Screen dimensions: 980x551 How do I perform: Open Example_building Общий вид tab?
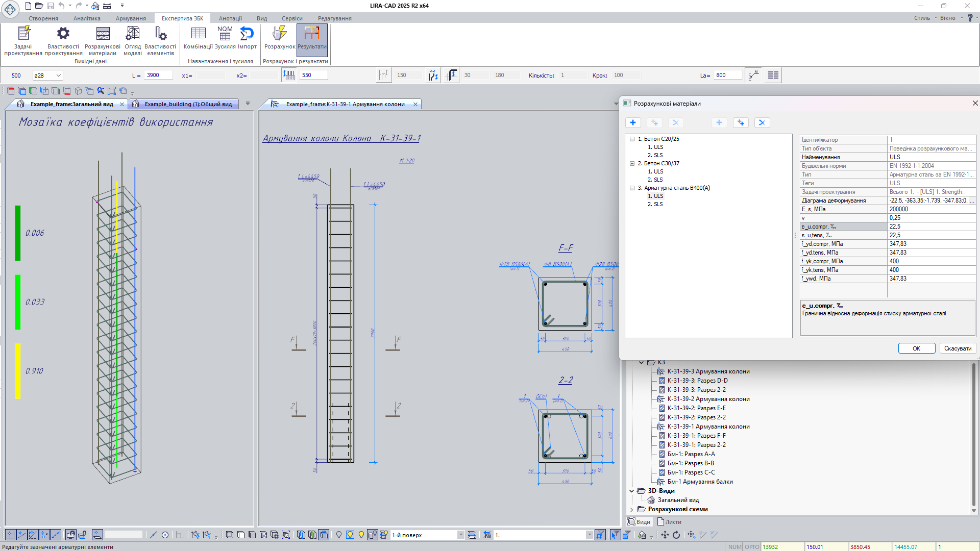pos(188,104)
